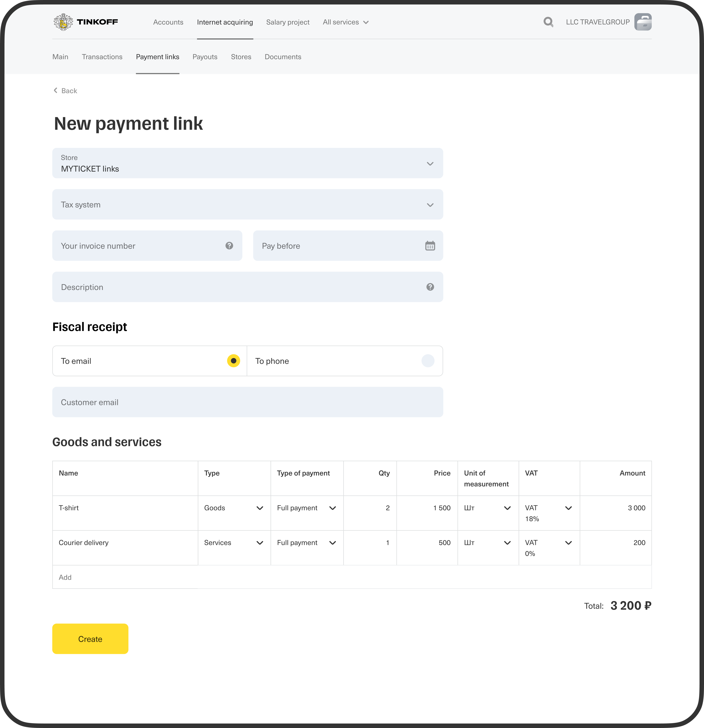This screenshot has width=704, height=728.
Task: Click the Courier delivery quantity 1
Action: point(388,543)
